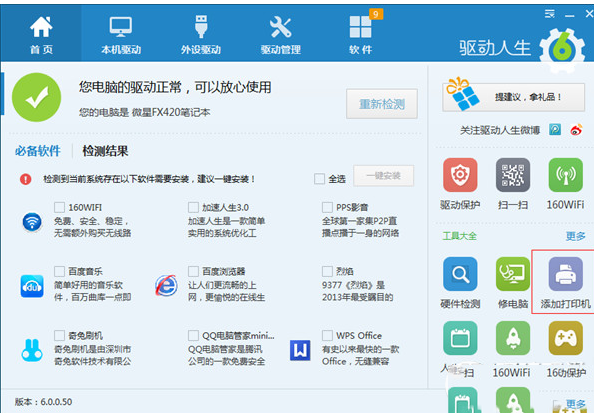Click the 更多 link beside 工具大全
The width and height of the screenshot is (594, 413).
pyautogui.click(x=575, y=236)
